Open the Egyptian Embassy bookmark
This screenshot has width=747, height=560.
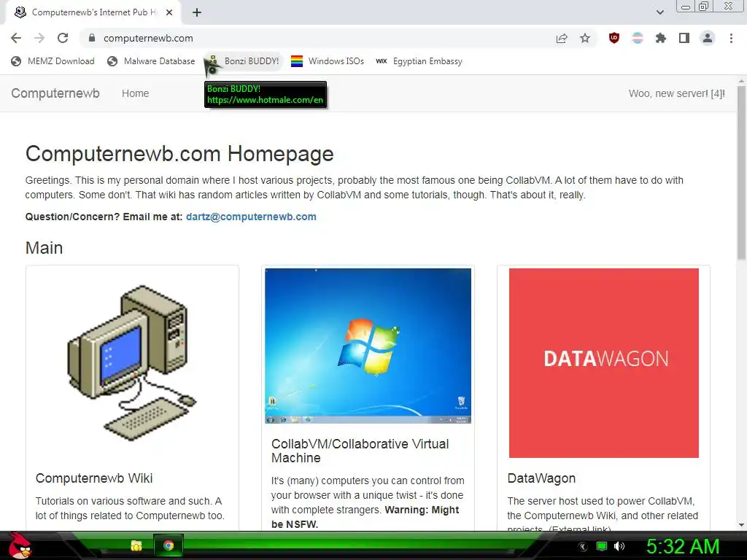pos(419,61)
